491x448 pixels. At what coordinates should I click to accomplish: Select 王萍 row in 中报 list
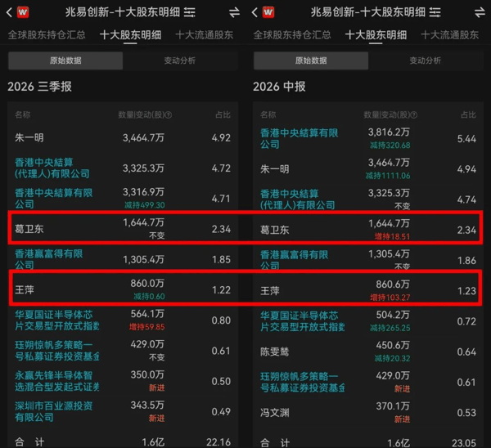point(368,291)
